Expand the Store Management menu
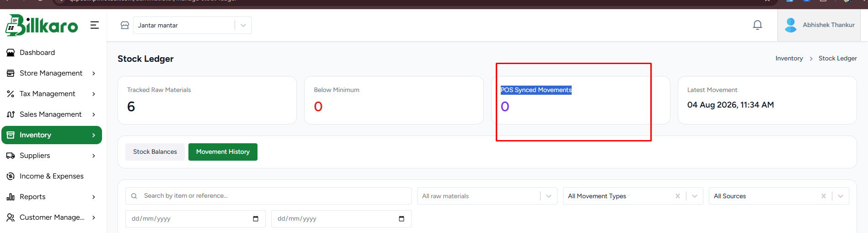 click(52, 73)
